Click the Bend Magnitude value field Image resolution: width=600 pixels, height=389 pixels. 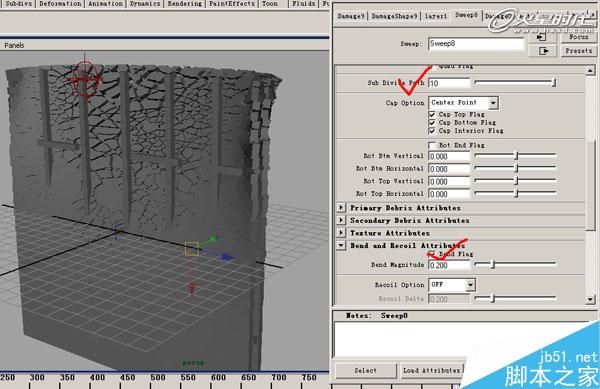click(x=449, y=265)
